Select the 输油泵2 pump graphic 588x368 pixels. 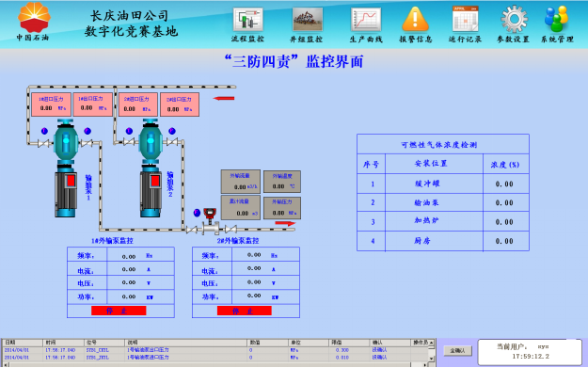coord(151,168)
